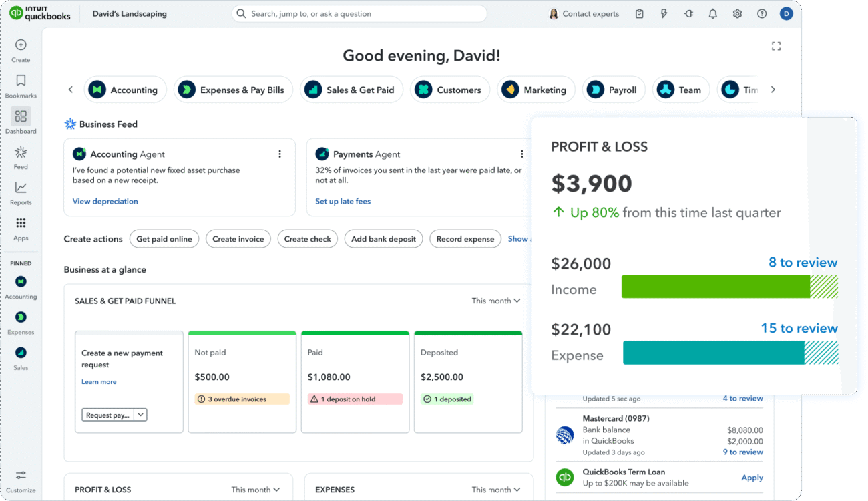Click 9 to review for Mastercard
Screen dimensions: 868x501
pos(742,452)
